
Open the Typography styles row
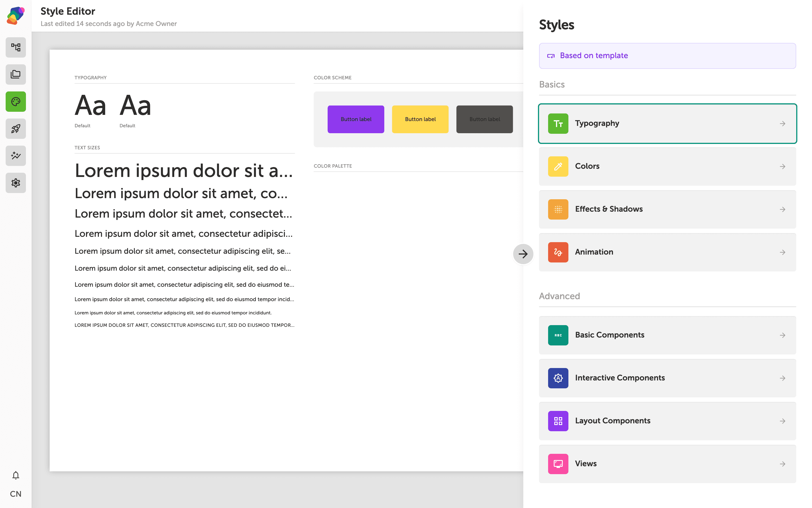[x=667, y=124]
